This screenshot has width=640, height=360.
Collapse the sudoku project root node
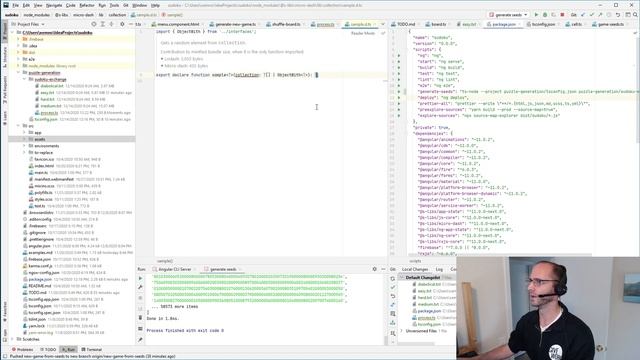[13, 32]
